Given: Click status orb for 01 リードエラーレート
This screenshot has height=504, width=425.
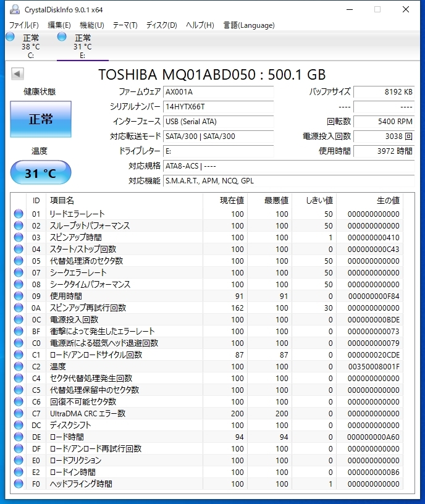Looking at the screenshot, I should pos(19,214).
